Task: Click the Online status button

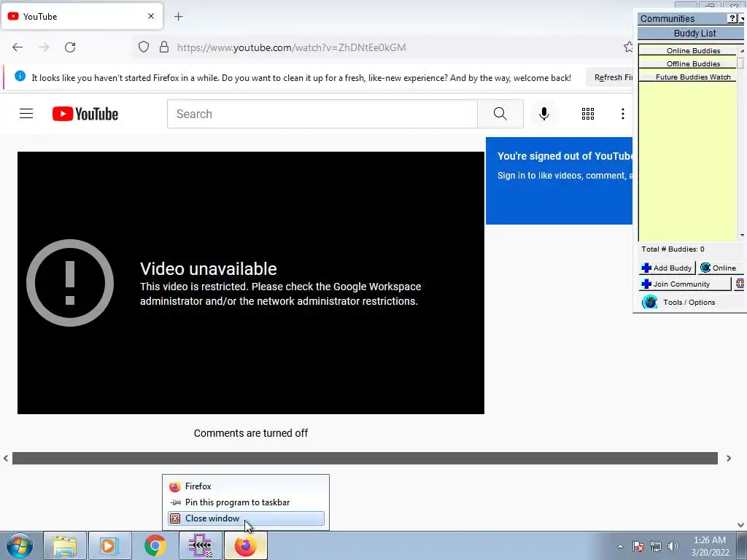Action: [720, 268]
